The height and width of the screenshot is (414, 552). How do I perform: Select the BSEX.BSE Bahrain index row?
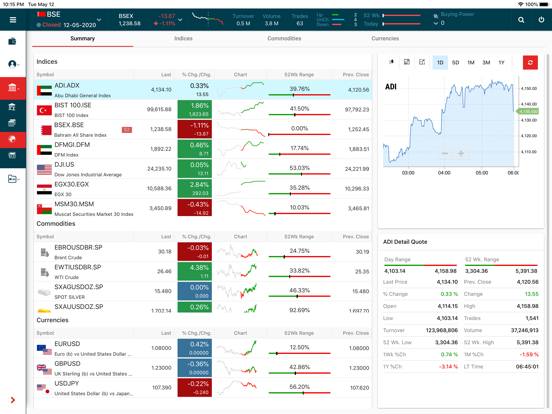click(203, 129)
